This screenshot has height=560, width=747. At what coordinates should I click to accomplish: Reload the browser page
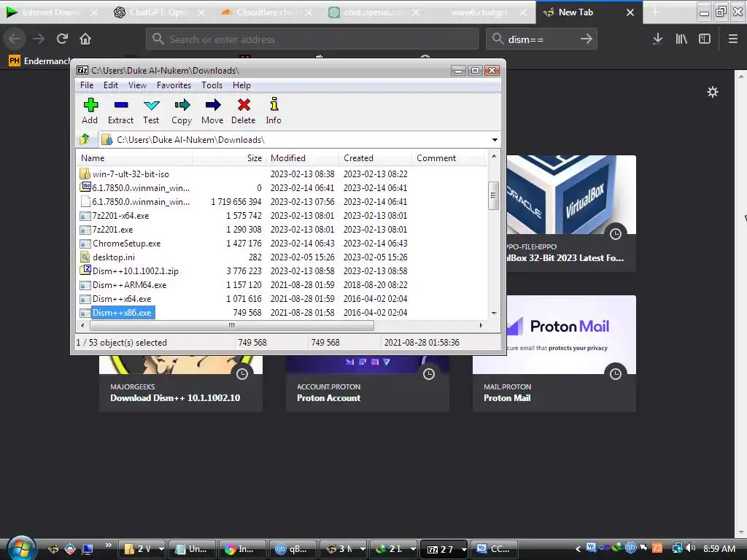tap(62, 39)
